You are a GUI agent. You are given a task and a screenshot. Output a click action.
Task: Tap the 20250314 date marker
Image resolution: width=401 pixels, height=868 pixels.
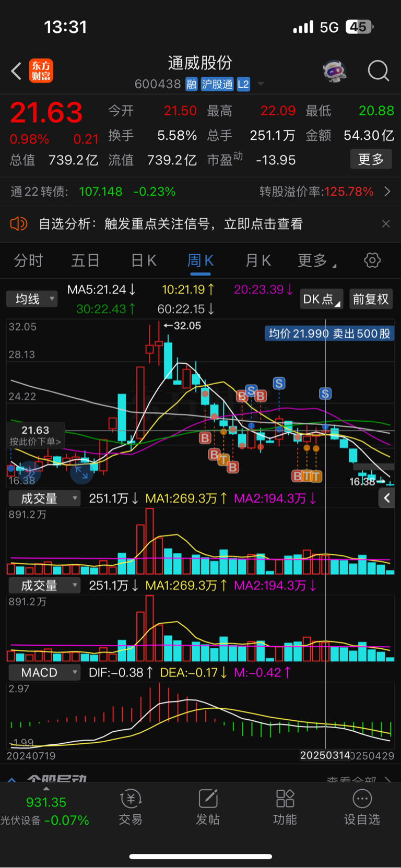click(x=325, y=755)
